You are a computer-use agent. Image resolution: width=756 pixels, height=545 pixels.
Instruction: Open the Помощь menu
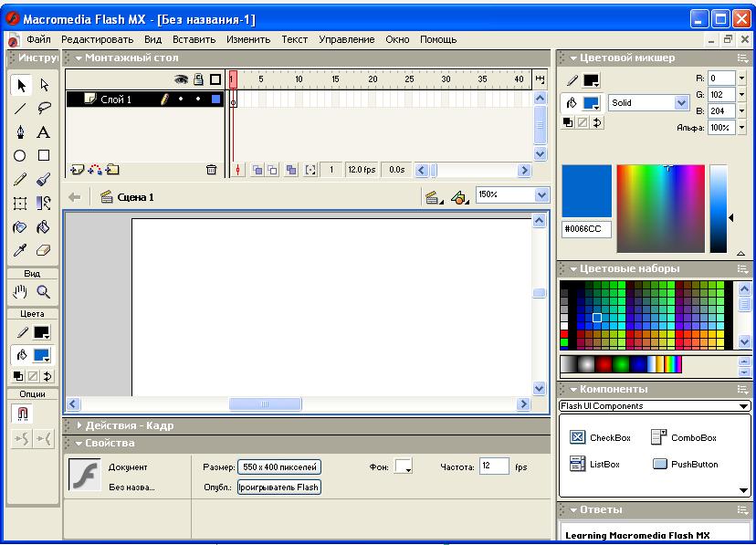(438, 39)
